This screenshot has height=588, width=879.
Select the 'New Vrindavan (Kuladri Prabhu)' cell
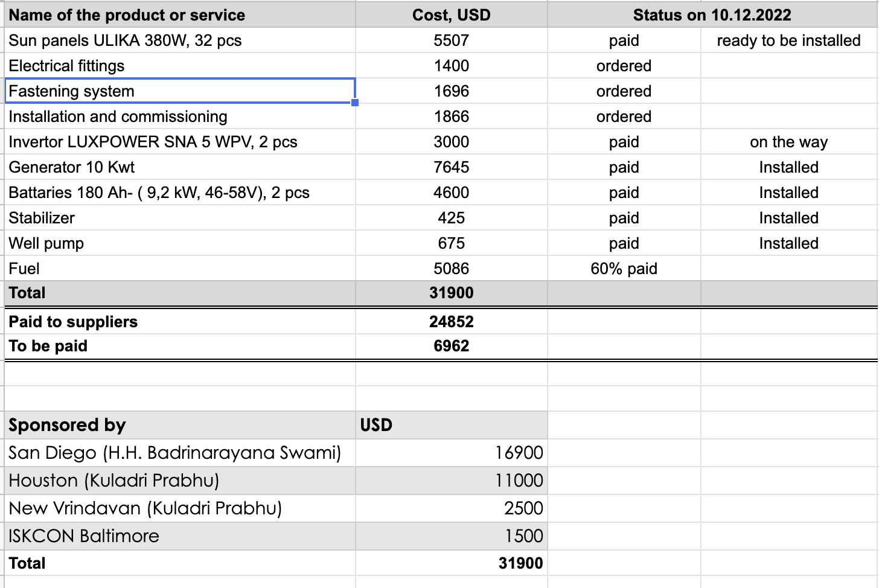[x=180, y=508]
